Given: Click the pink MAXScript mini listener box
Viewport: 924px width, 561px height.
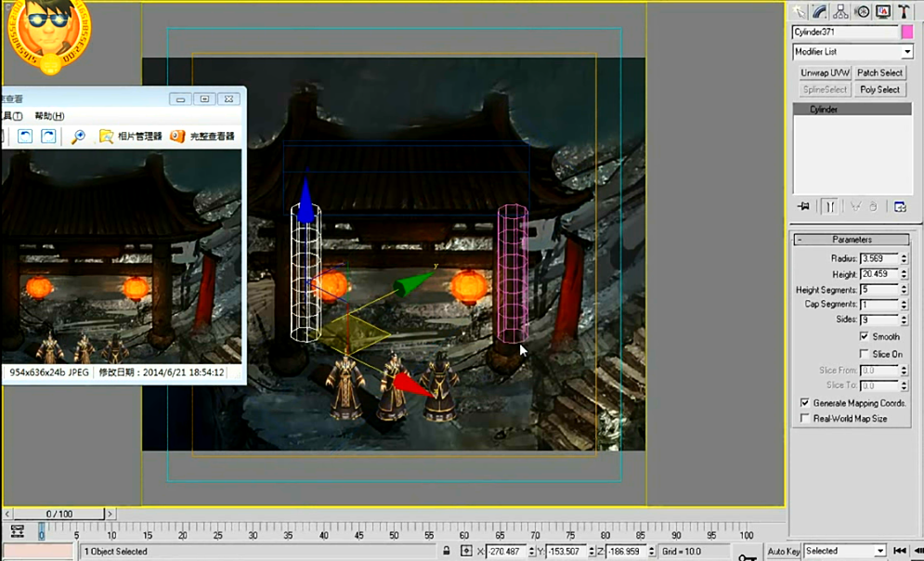Looking at the screenshot, I should [39, 552].
